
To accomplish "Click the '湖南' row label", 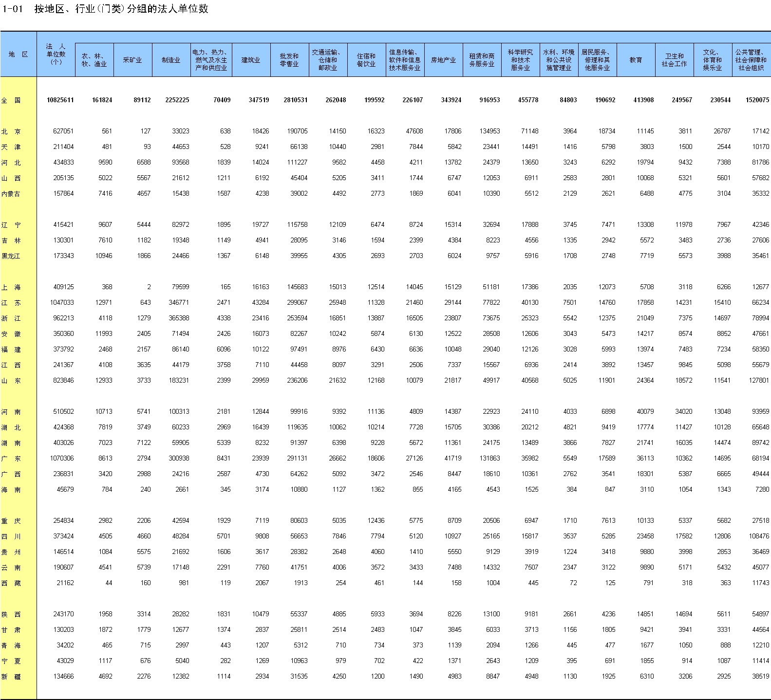I will [x=11, y=443].
